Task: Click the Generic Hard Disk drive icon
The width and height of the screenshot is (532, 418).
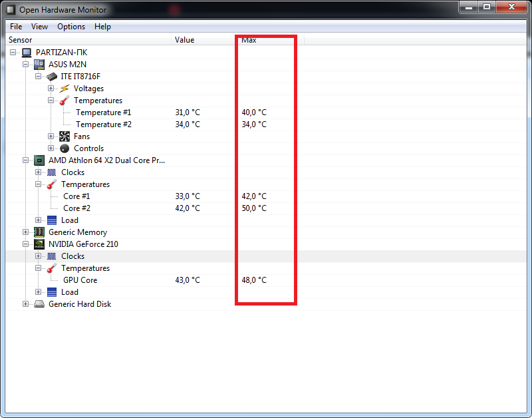Action: click(39, 304)
